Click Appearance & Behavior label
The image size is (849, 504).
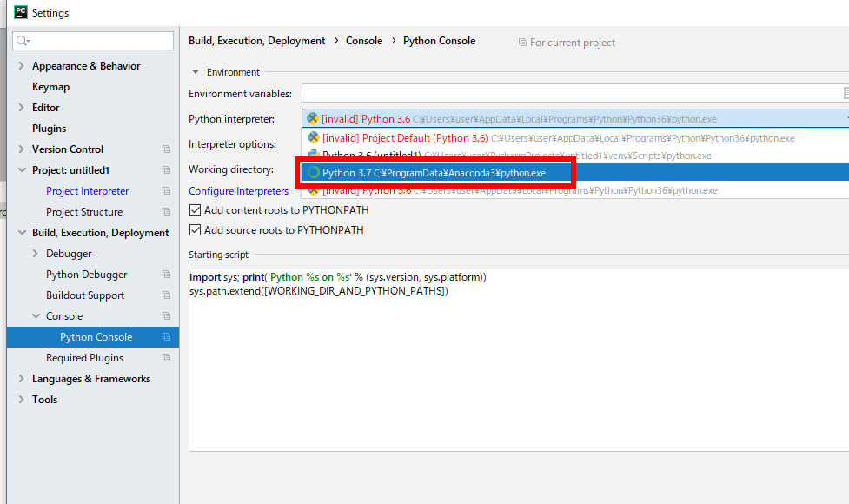[86, 66]
